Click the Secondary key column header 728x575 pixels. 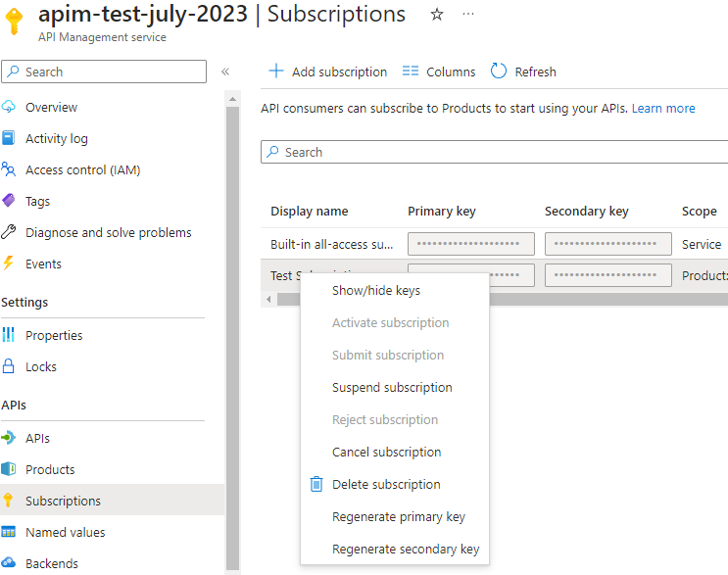point(586,212)
